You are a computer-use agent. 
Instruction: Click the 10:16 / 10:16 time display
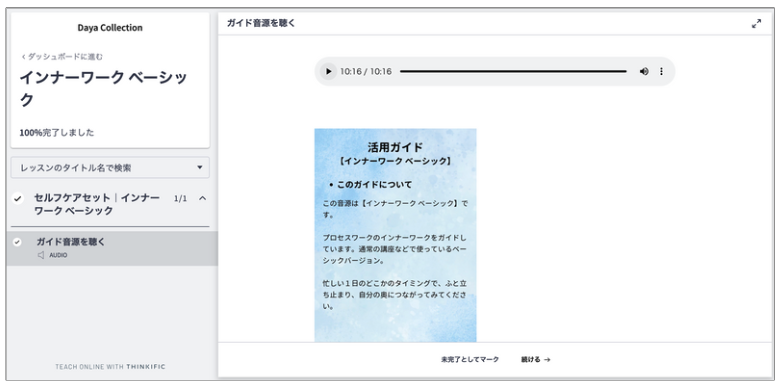(x=366, y=72)
